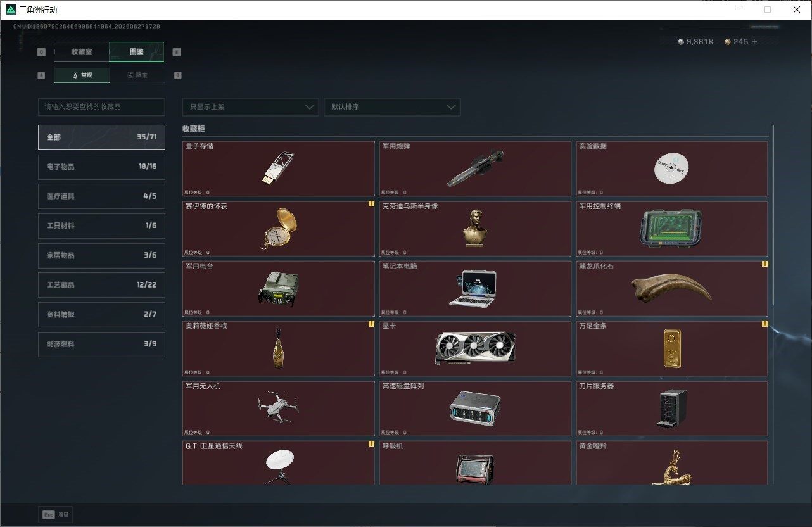Select the 军用电台 radio item
Viewport: 812px width, 527px height.
click(278, 289)
